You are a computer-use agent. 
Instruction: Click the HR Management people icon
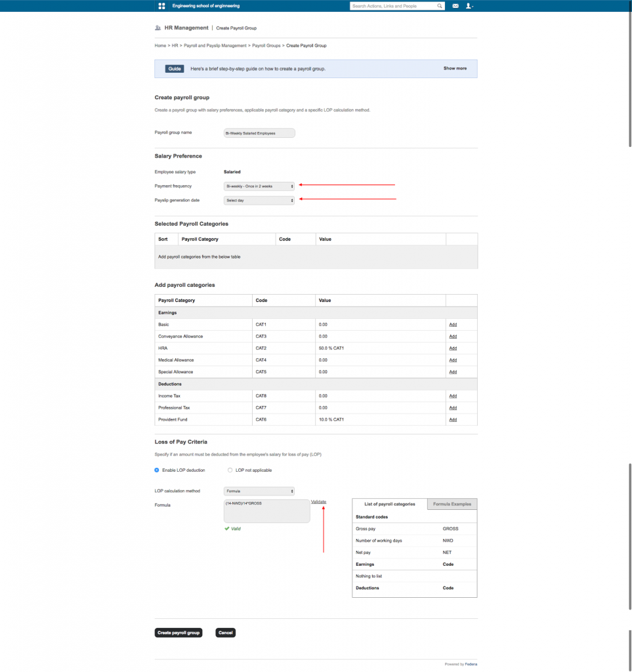point(156,28)
